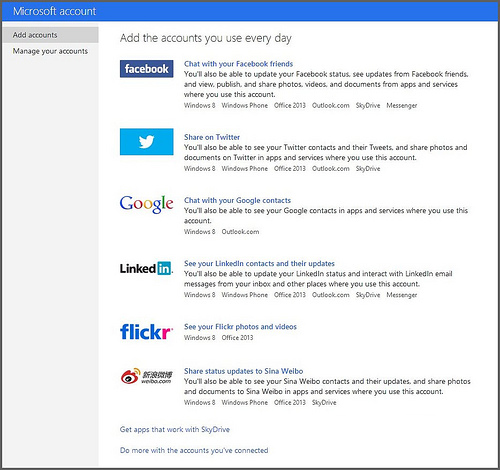Click See your Flickr photos and videos
The width and height of the screenshot is (500, 470).
point(240,327)
